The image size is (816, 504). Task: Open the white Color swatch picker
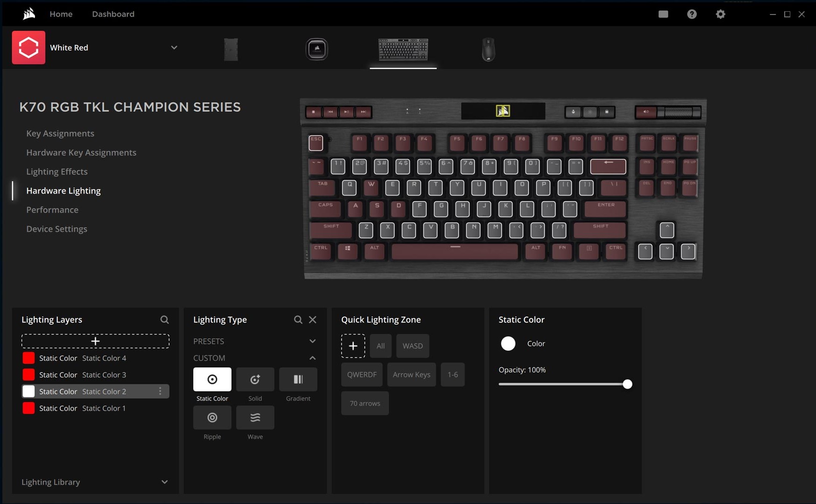point(508,344)
